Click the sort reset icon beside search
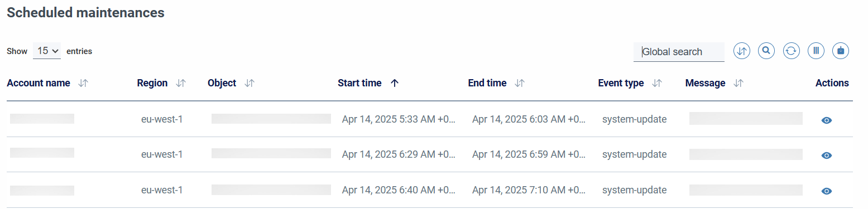The height and width of the screenshot is (209, 868). 741,51
